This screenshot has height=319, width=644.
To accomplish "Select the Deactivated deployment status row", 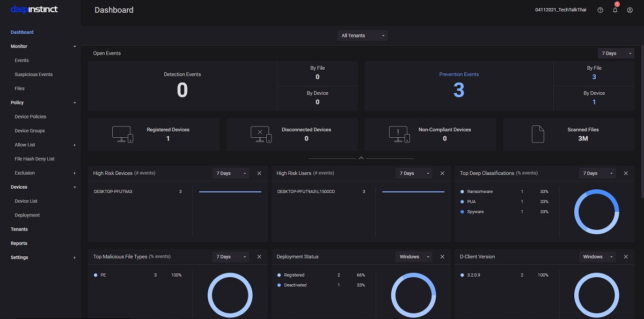I will pyautogui.click(x=321, y=285).
